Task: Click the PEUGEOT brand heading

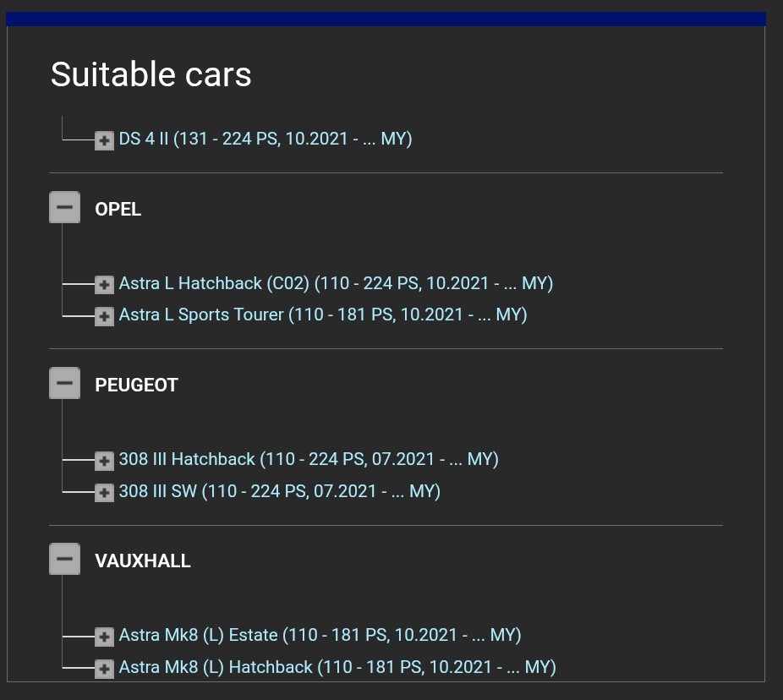Action: (x=137, y=386)
